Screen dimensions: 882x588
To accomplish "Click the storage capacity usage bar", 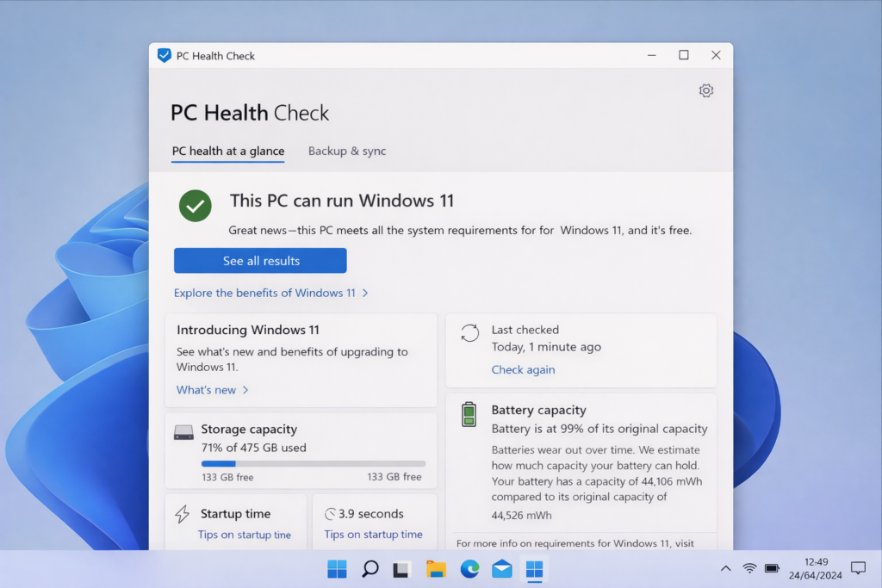I will click(300, 461).
